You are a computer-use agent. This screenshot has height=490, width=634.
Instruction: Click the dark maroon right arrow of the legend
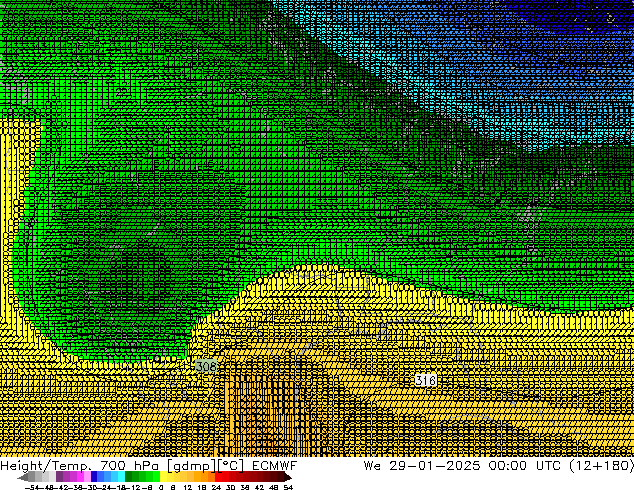click(x=287, y=477)
